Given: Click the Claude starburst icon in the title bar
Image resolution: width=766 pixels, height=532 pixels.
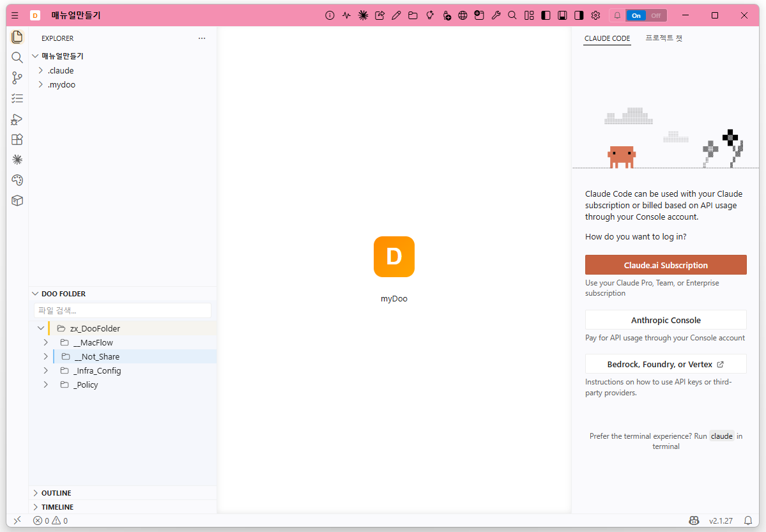Looking at the screenshot, I should point(363,15).
